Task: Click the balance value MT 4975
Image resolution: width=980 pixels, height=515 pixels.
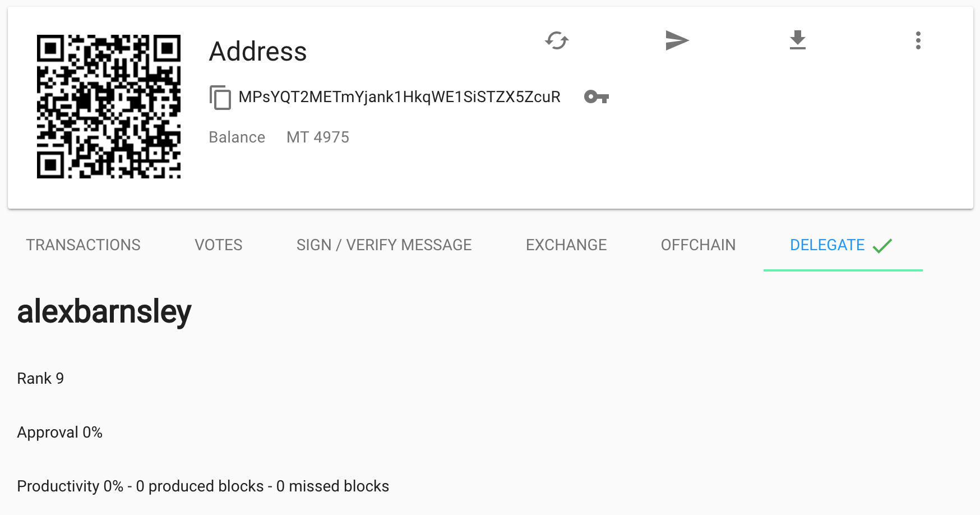Action: 317,137
